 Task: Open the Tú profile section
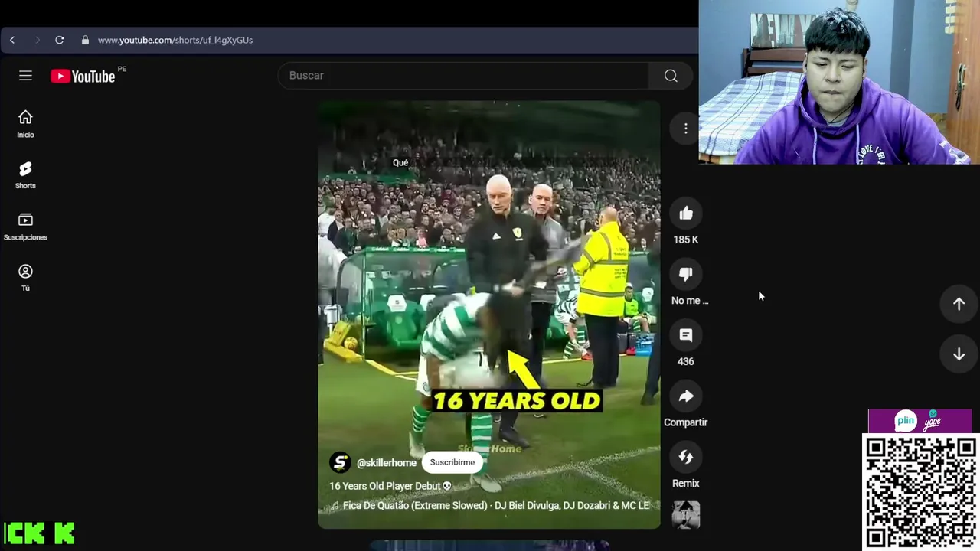pos(25,278)
